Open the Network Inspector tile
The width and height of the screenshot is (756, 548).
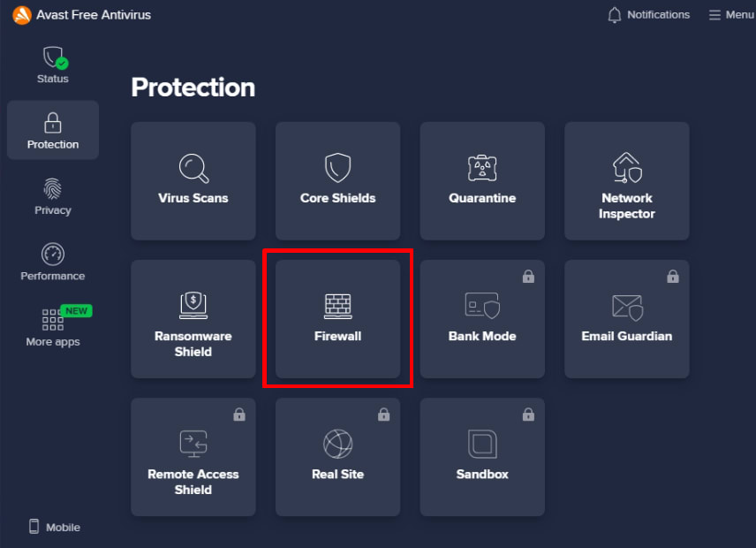tap(627, 181)
